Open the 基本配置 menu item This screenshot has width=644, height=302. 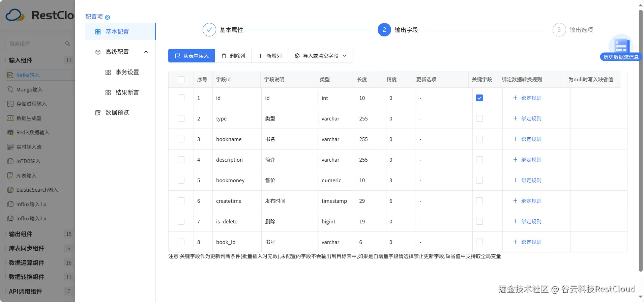pyautogui.click(x=117, y=32)
